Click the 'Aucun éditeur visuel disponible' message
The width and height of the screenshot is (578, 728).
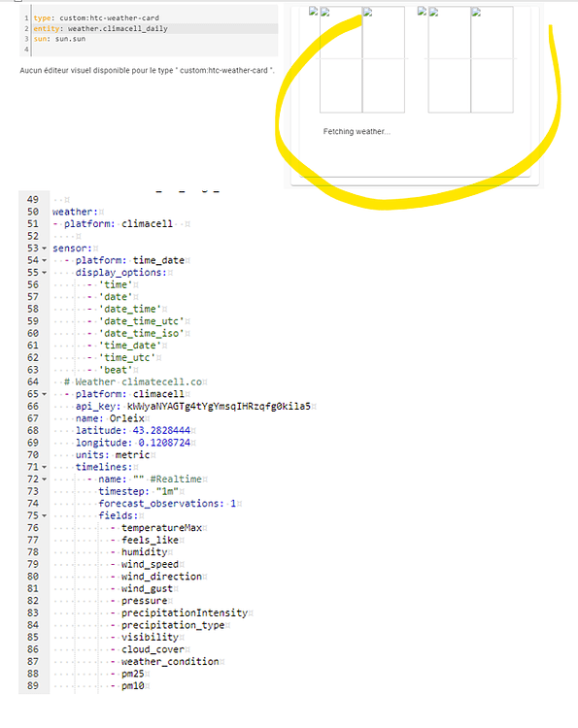coord(147,71)
